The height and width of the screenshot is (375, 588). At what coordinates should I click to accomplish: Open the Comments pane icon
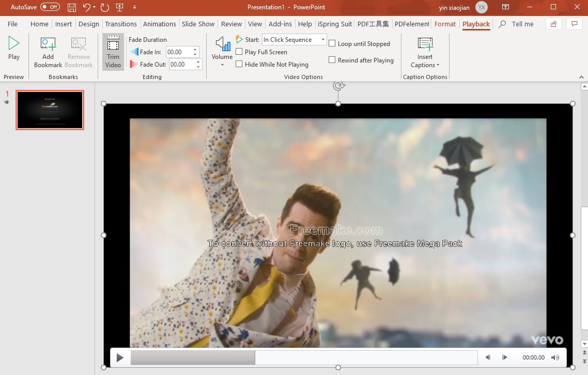[574, 24]
